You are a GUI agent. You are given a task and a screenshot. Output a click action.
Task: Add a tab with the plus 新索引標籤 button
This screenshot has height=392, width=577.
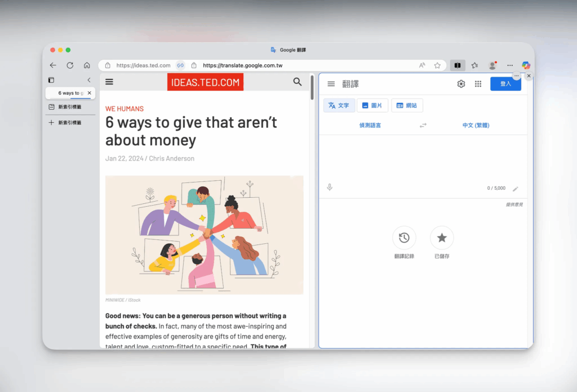[x=70, y=122]
